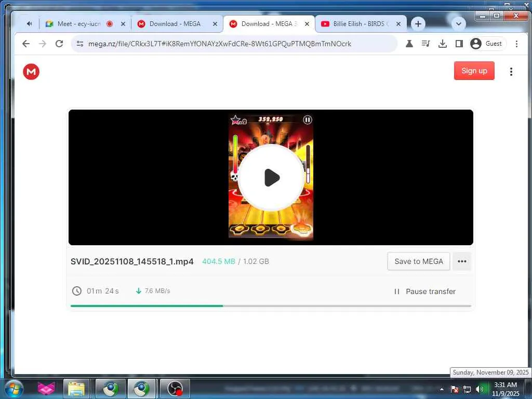The width and height of the screenshot is (532, 399).
Task: Open OBS Studio from the taskbar
Action: pyautogui.click(x=175, y=389)
